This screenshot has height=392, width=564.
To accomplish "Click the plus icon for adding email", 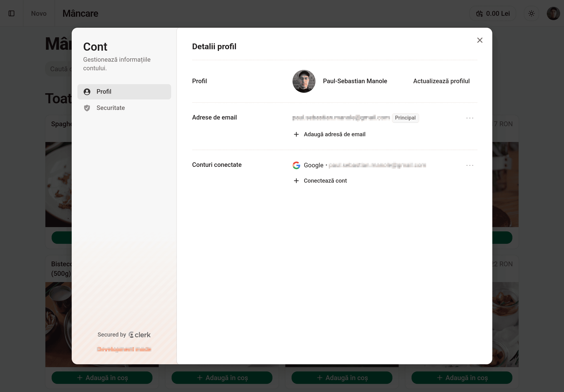I will [x=296, y=134].
